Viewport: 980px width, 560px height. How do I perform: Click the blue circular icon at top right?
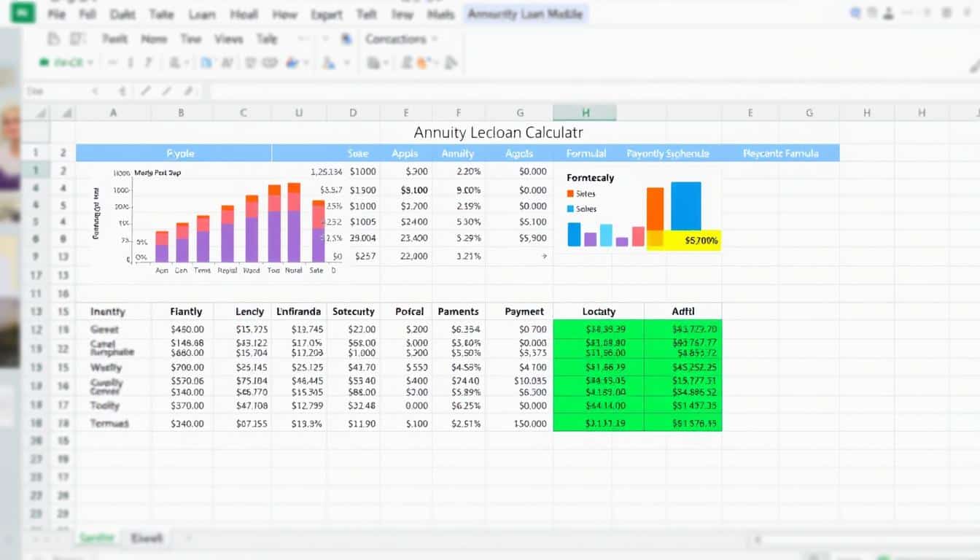pyautogui.click(x=857, y=14)
